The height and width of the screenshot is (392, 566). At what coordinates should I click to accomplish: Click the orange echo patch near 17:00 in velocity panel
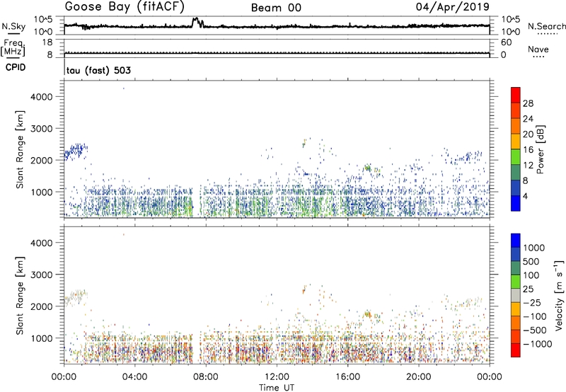click(x=368, y=313)
